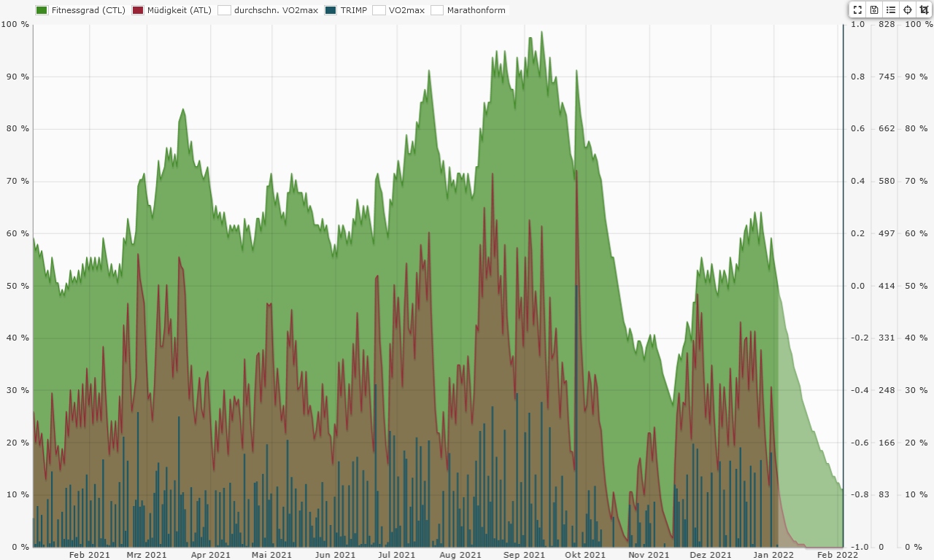Enable the durchschn. VO2max series checkbox
Screen dimensions: 934x560
click(224, 10)
